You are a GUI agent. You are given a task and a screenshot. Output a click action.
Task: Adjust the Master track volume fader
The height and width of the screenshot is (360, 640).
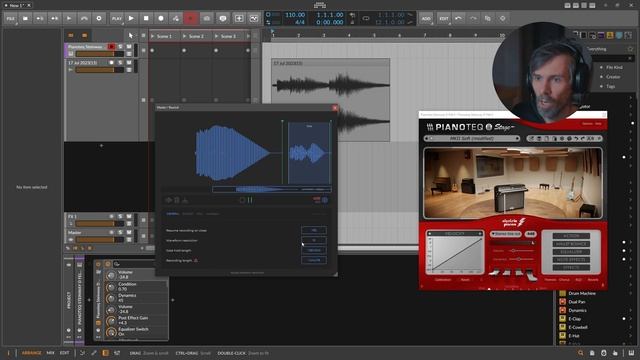tap(100, 240)
